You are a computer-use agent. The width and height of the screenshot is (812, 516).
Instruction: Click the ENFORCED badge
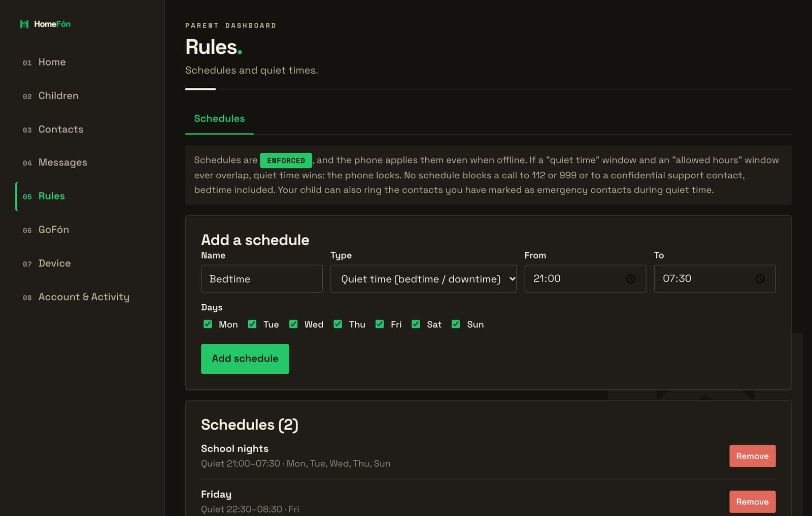pos(286,160)
